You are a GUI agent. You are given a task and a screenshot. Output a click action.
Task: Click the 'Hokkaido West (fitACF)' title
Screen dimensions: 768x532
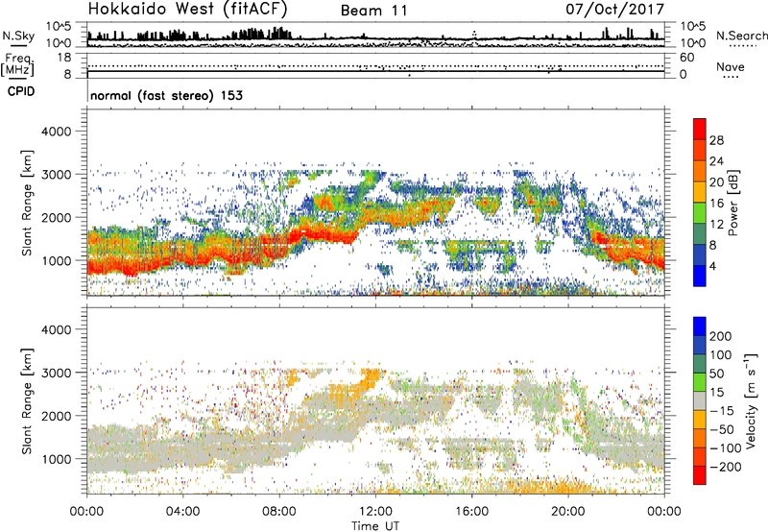[x=187, y=10]
